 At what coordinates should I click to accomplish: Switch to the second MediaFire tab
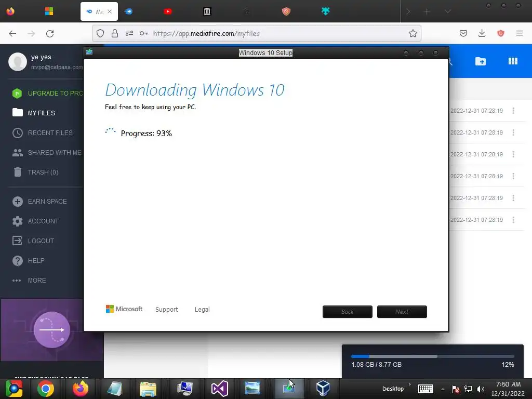128,11
